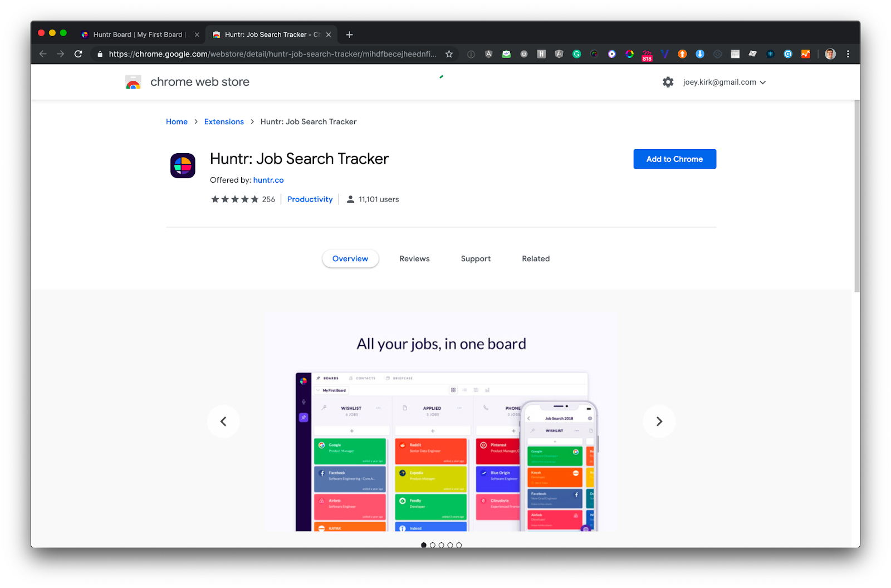The width and height of the screenshot is (891, 588).
Task: Click the purple V extension icon
Action: click(664, 54)
